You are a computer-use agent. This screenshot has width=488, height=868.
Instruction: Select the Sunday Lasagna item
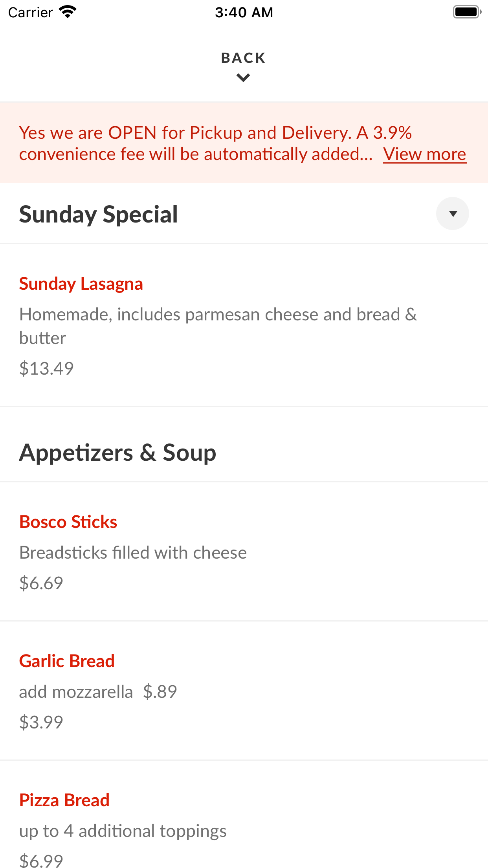(81, 284)
